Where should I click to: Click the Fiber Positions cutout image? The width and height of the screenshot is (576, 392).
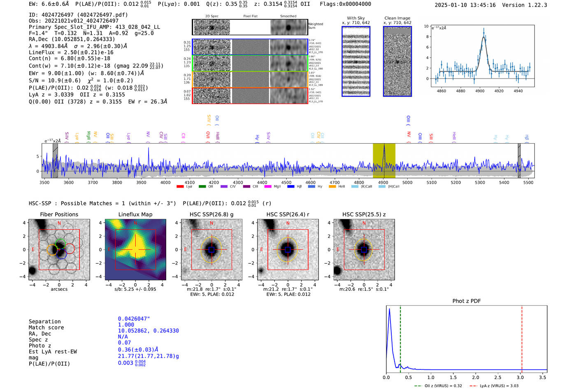coord(59,250)
